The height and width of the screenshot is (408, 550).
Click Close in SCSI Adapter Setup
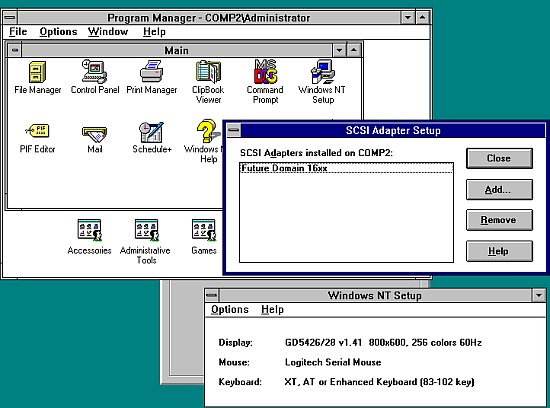point(499,158)
